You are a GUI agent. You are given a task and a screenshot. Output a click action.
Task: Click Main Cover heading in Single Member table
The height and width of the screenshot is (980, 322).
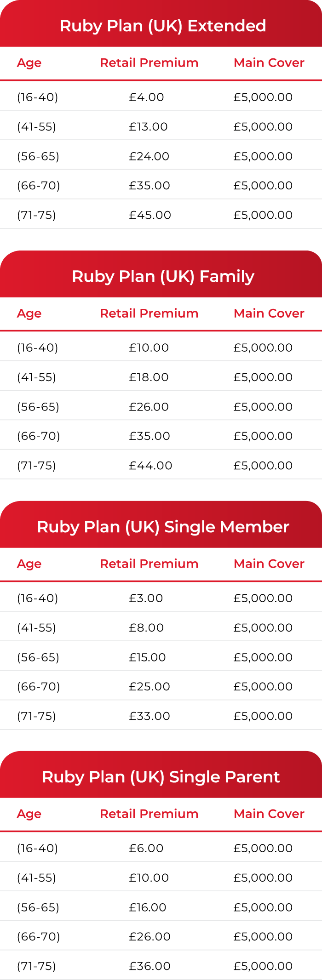click(x=269, y=564)
